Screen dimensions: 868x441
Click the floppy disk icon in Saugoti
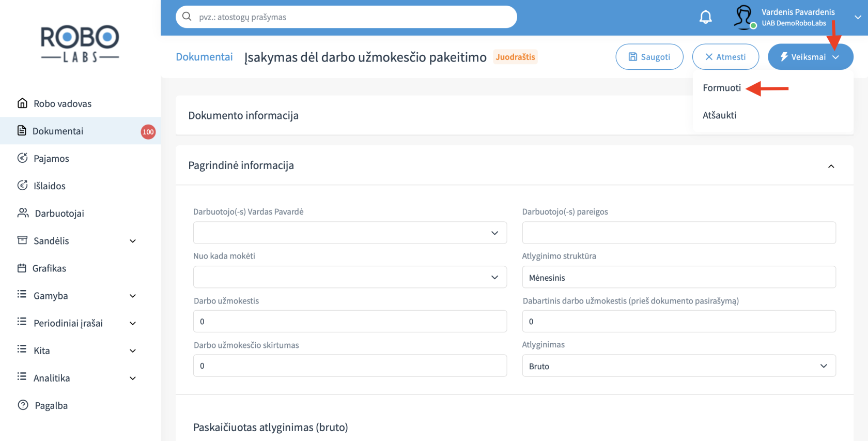(x=633, y=57)
